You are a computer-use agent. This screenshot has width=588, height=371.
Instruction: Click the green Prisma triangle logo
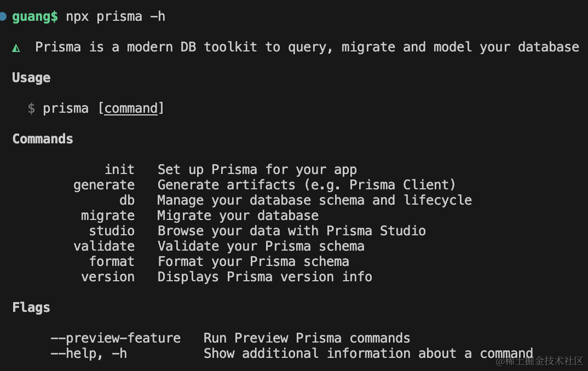[16, 48]
